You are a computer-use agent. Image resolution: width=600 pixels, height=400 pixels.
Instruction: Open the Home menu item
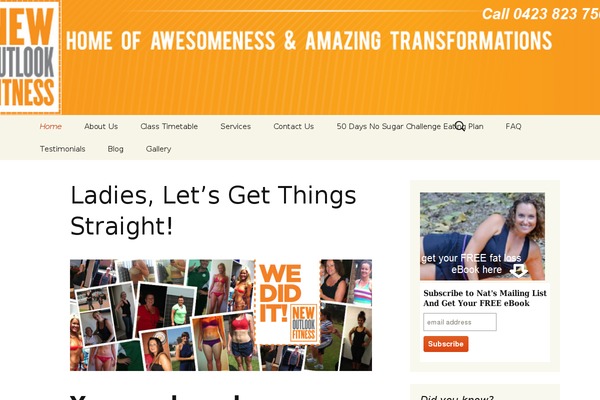pos(51,126)
